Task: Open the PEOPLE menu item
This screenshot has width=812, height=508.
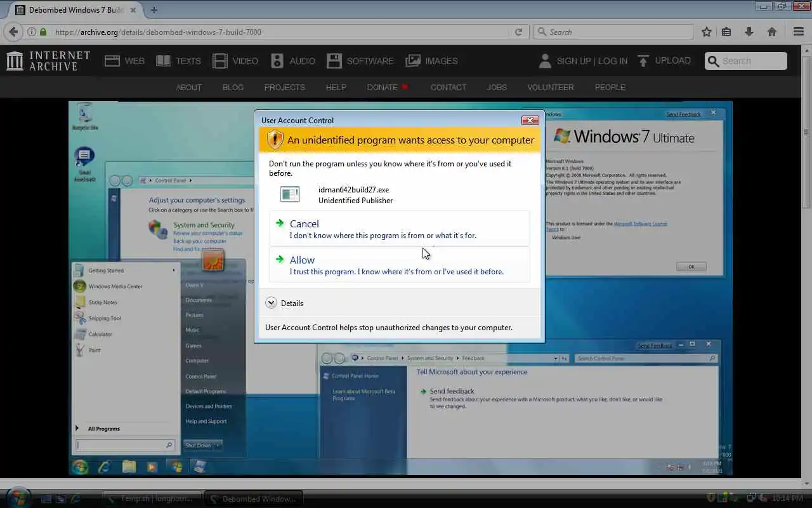Action: (610, 88)
